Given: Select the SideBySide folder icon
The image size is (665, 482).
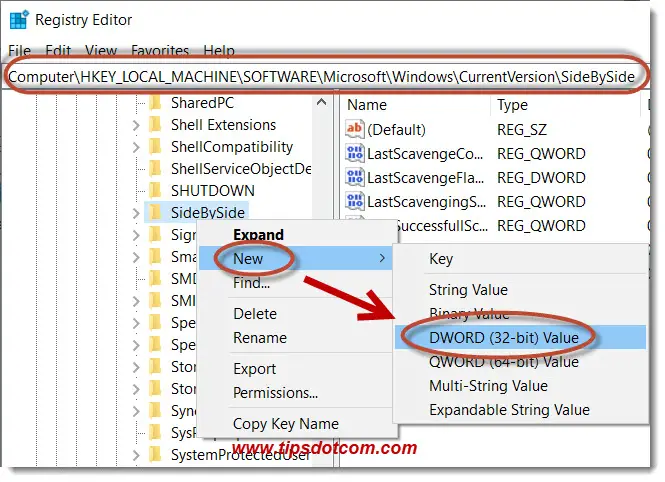Looking at the screenshot, I should (x=156, y=212).
